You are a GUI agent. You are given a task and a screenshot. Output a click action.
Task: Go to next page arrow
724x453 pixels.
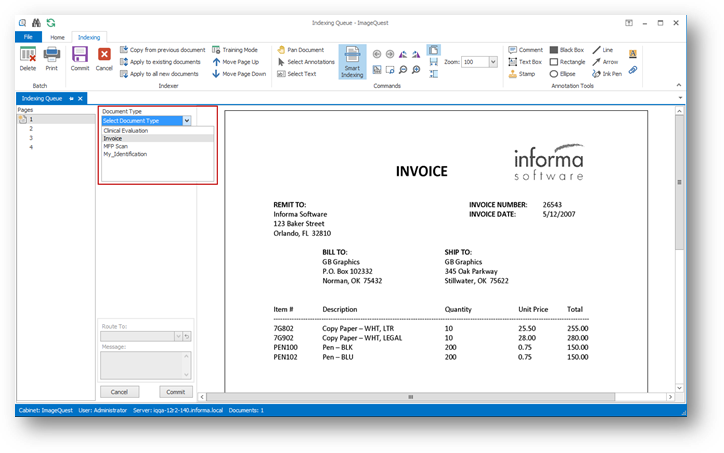390,54
